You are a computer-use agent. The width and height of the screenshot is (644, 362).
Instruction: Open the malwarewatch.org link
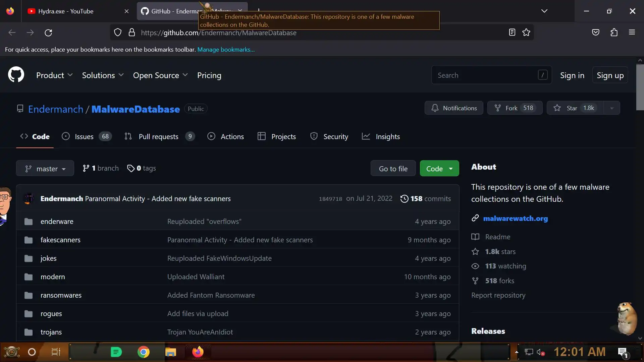515,219
